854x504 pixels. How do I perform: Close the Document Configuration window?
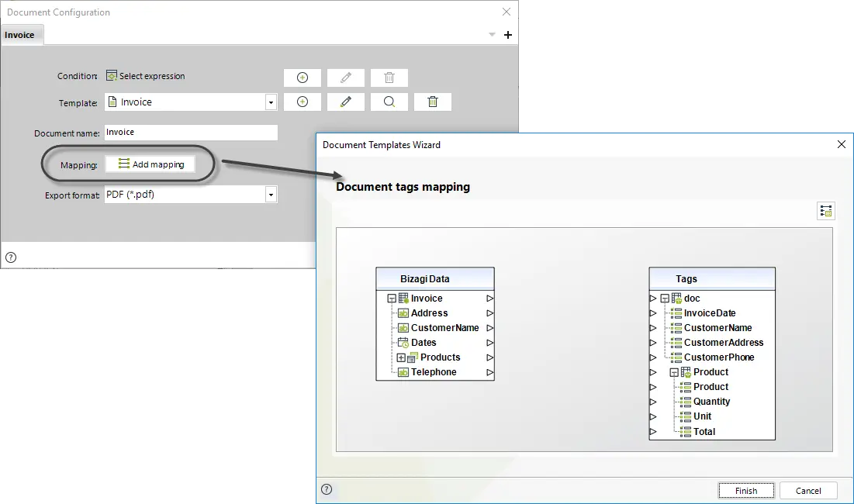tap(507, 12)
